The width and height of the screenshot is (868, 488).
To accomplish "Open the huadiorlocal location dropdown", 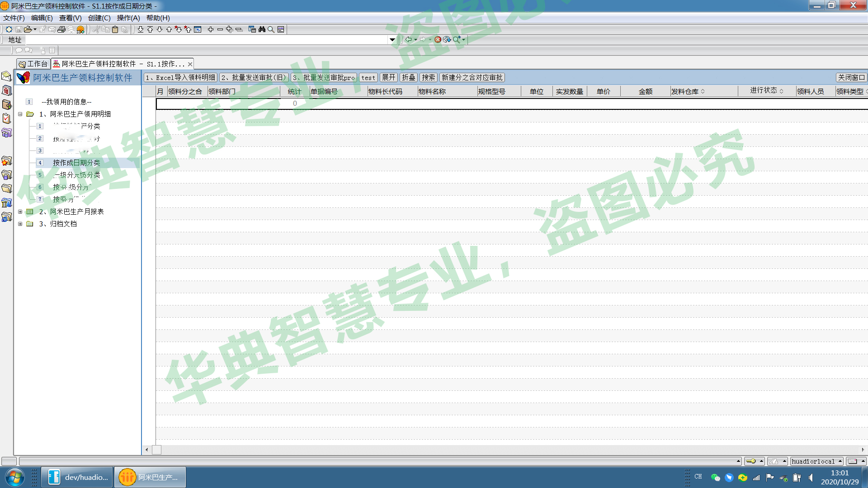I will [840, 461].
